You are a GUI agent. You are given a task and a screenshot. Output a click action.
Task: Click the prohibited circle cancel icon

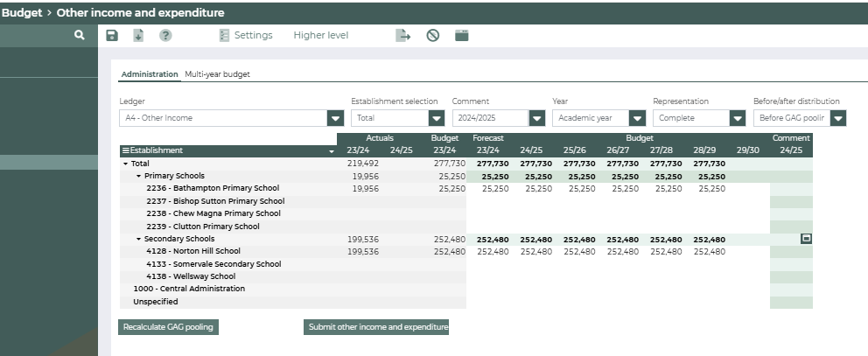coord(433,36)
